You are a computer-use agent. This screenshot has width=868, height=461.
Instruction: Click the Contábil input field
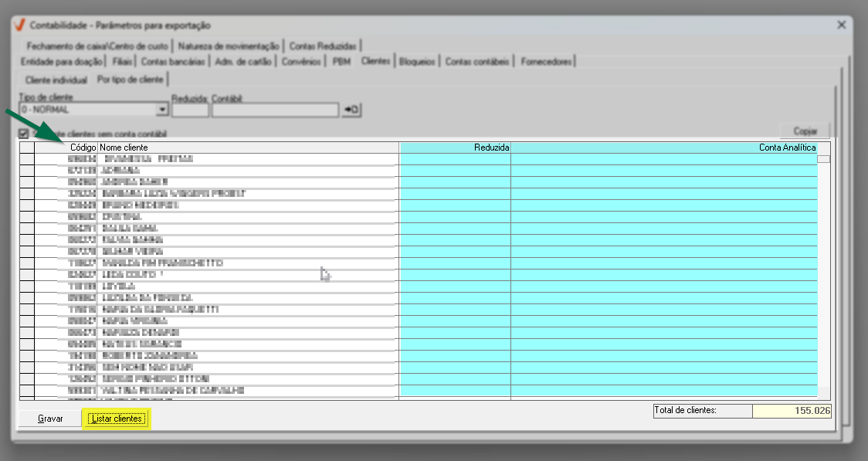click(275, 110)
